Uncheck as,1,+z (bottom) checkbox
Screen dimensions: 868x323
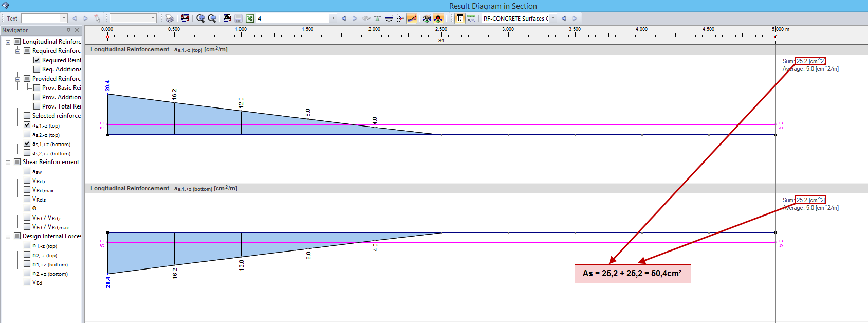point(27,143)
